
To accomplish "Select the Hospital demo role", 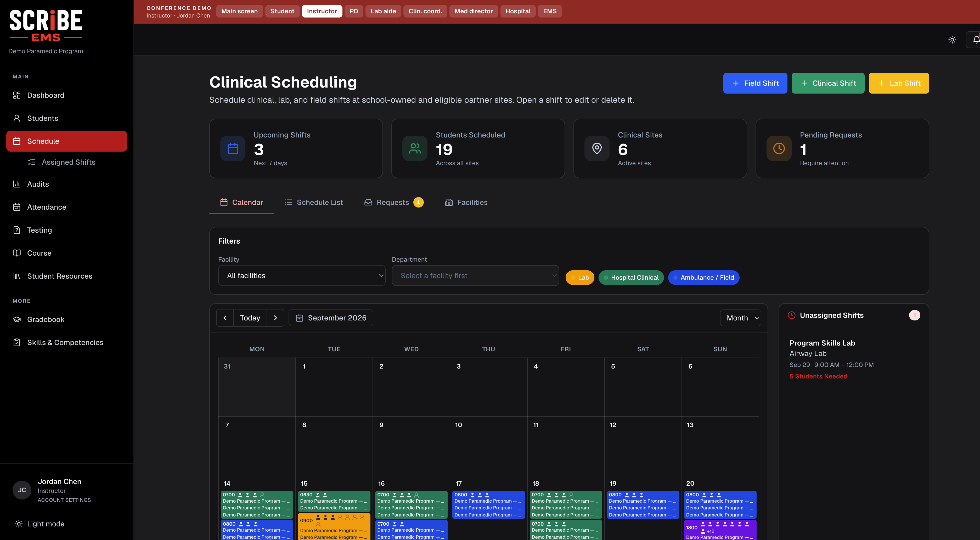I will pyautogui.click(x=518, y=11).
